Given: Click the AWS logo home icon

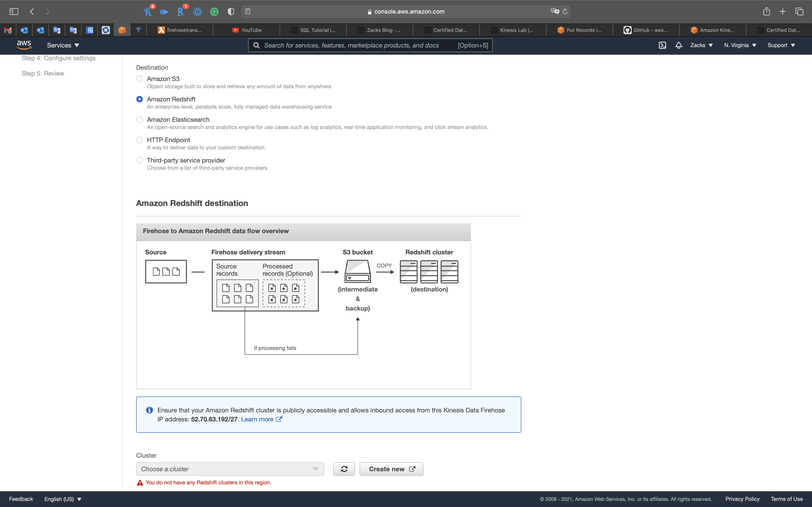Looking at the screenshot, I should click(x=24, y=45).
